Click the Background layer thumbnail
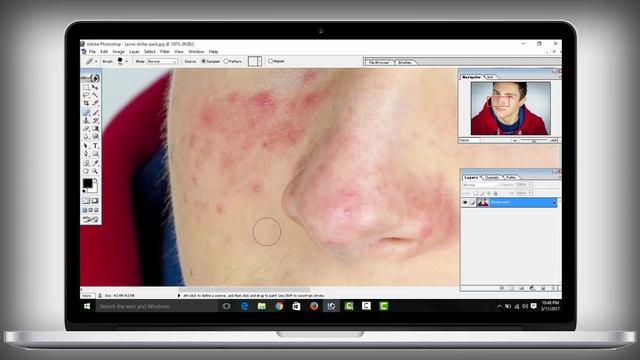The width and height of the screenshot is (640, 360). [483, 202]
